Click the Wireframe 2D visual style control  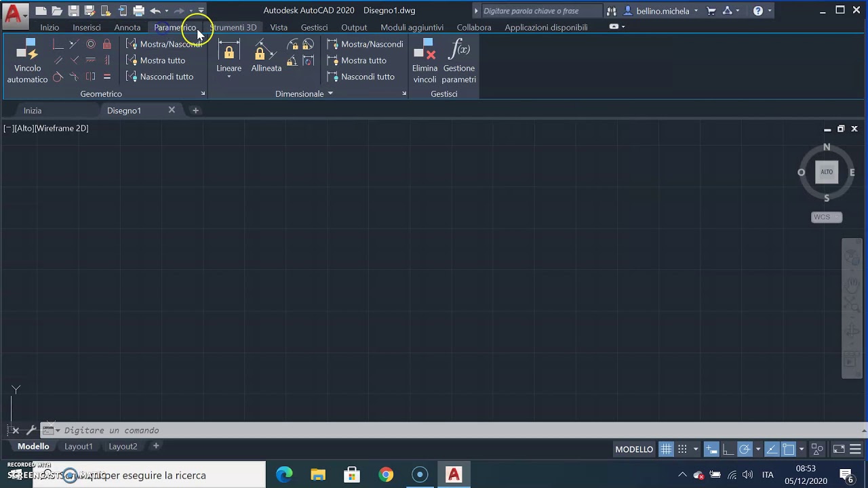pos(62,128)
